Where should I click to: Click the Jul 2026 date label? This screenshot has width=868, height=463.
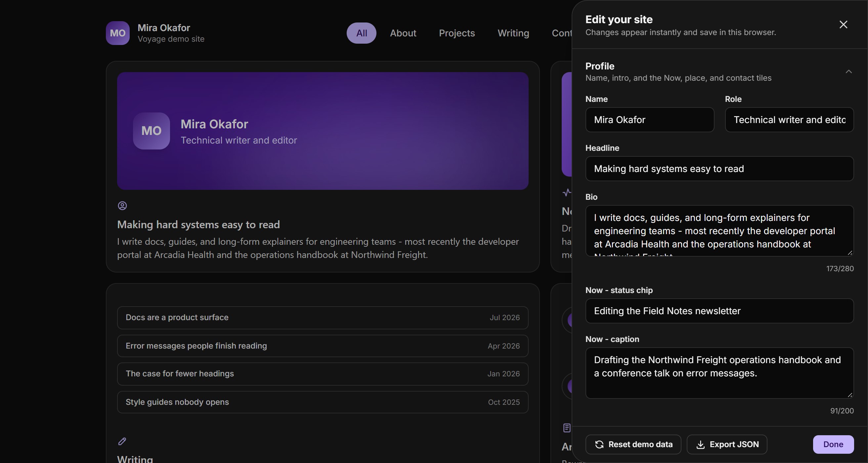coord(504,317)
